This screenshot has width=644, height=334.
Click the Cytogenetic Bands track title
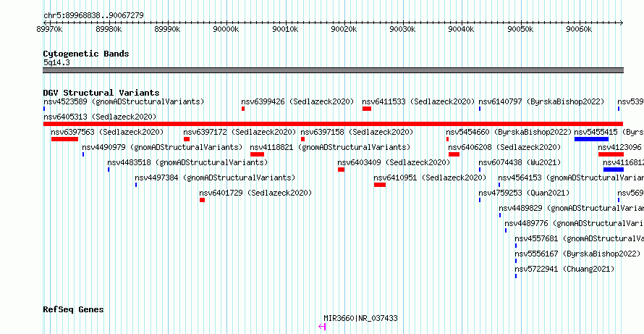pyautogui.click(x=86, y=54)
